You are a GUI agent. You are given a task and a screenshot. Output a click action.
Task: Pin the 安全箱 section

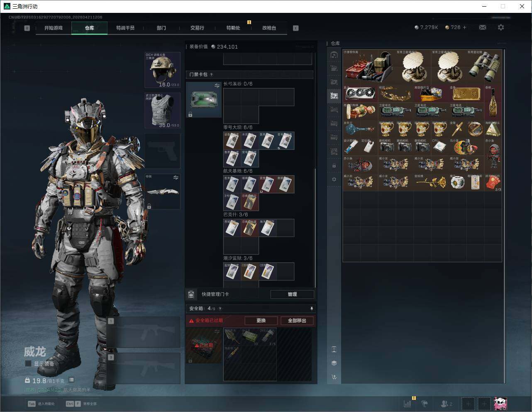click(x=312, y=309)
